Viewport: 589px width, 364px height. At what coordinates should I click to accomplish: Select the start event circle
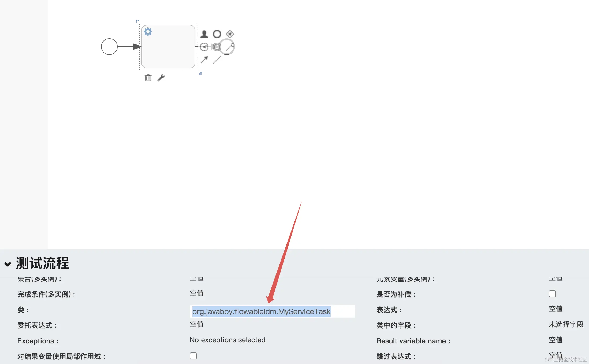pos(109,47)
